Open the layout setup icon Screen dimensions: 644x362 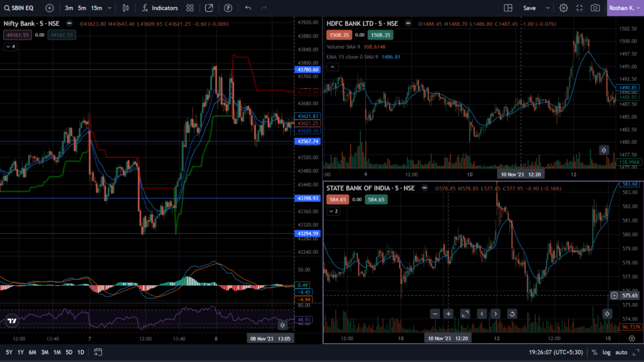[x=508, y=8]
